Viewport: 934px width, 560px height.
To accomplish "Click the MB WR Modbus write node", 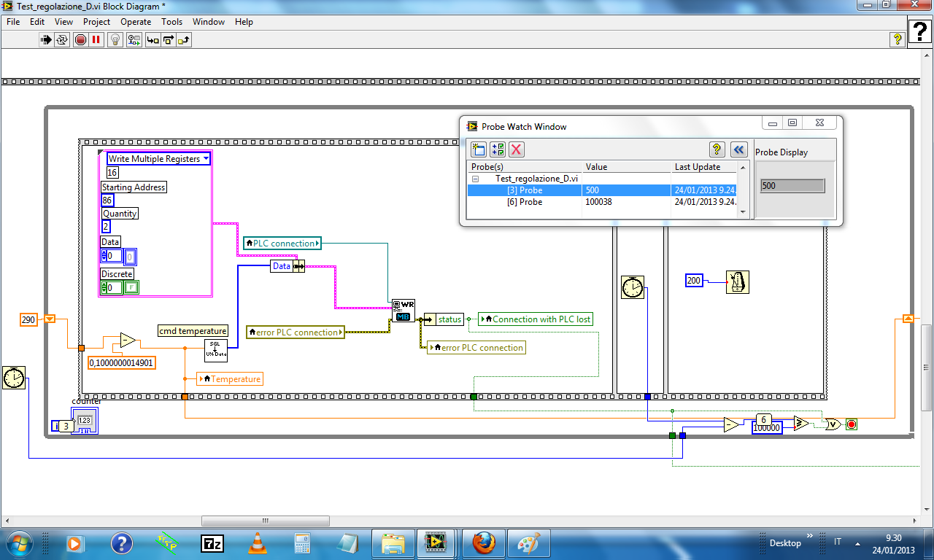I will pos(404,311).
